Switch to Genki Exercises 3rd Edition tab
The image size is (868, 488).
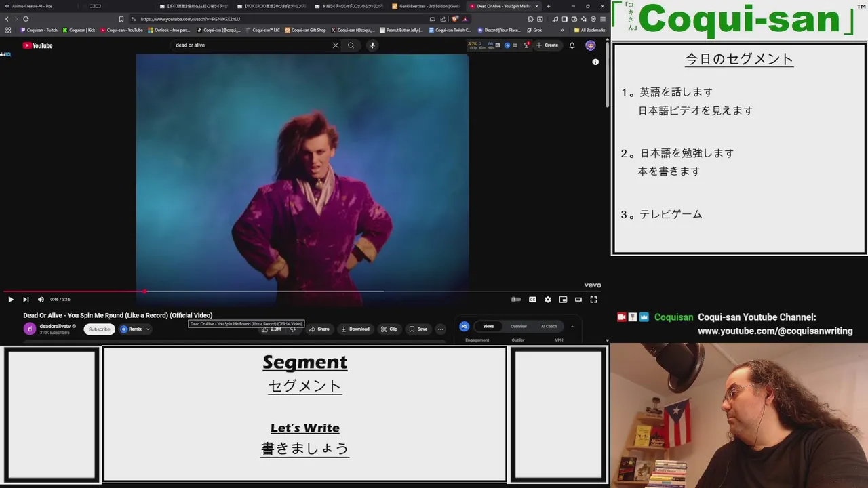click(426, 6)
